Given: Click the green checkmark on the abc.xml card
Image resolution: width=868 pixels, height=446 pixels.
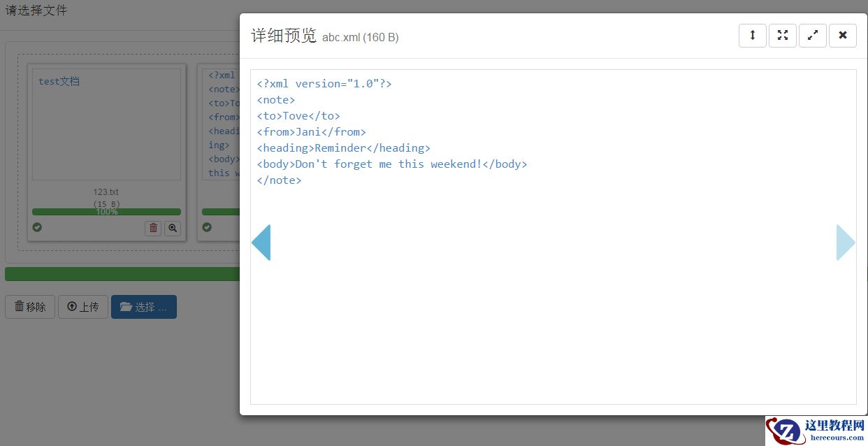Looking at the screenshot, I should point(207,227).
